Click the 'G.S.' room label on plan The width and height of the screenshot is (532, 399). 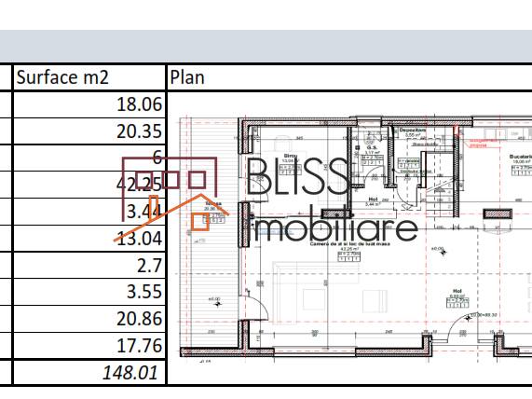coord(373,147)
